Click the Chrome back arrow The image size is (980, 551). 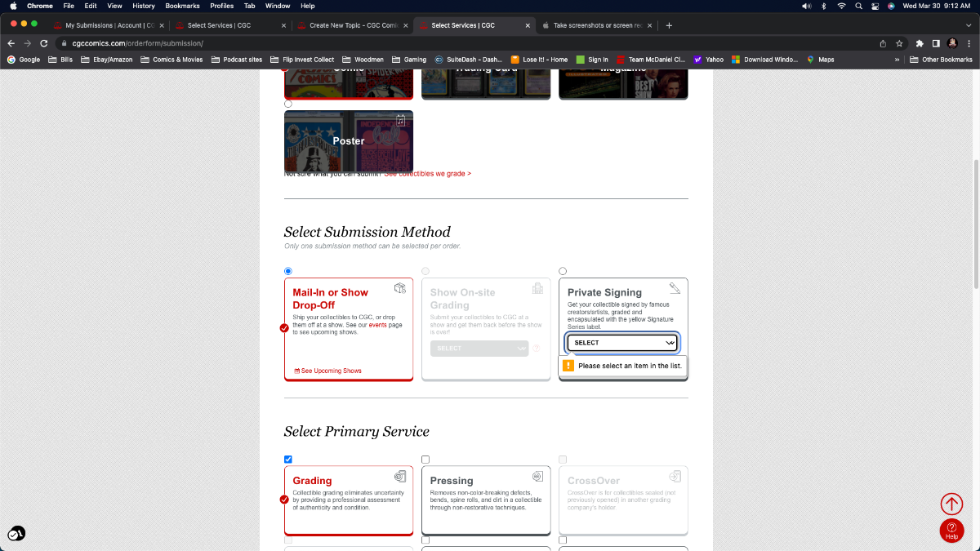click(11, 43)
